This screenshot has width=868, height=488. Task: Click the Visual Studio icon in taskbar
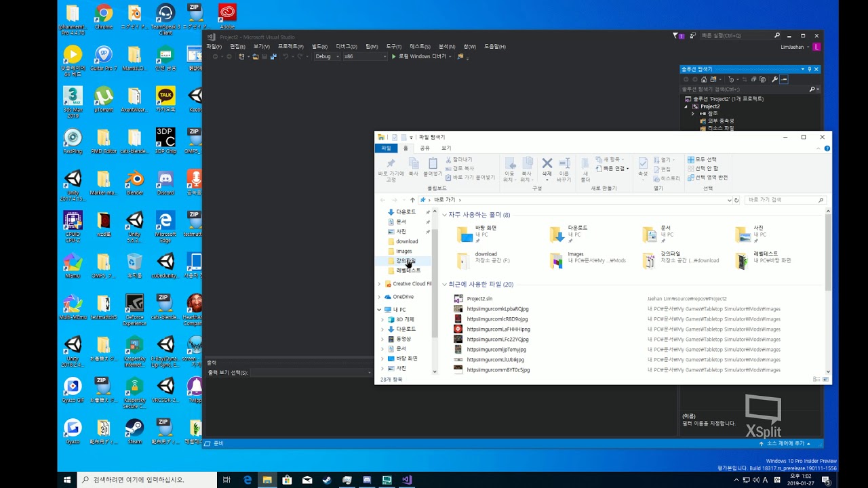[406, 480]
